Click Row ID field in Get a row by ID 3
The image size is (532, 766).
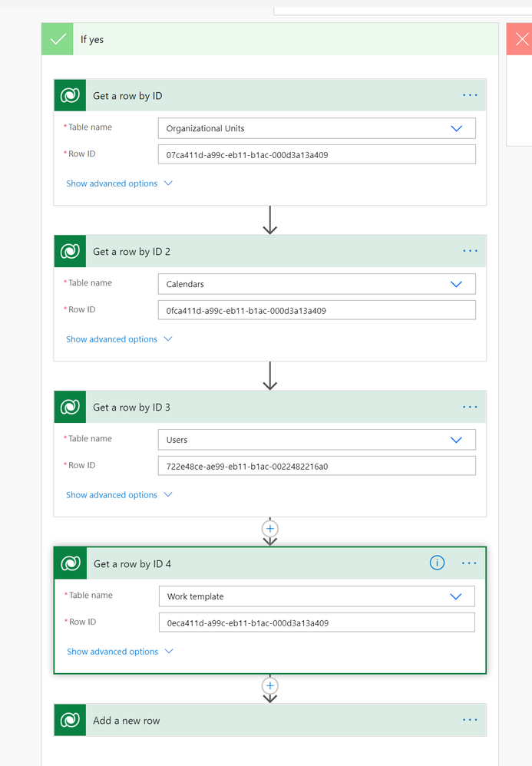(316, 466)
